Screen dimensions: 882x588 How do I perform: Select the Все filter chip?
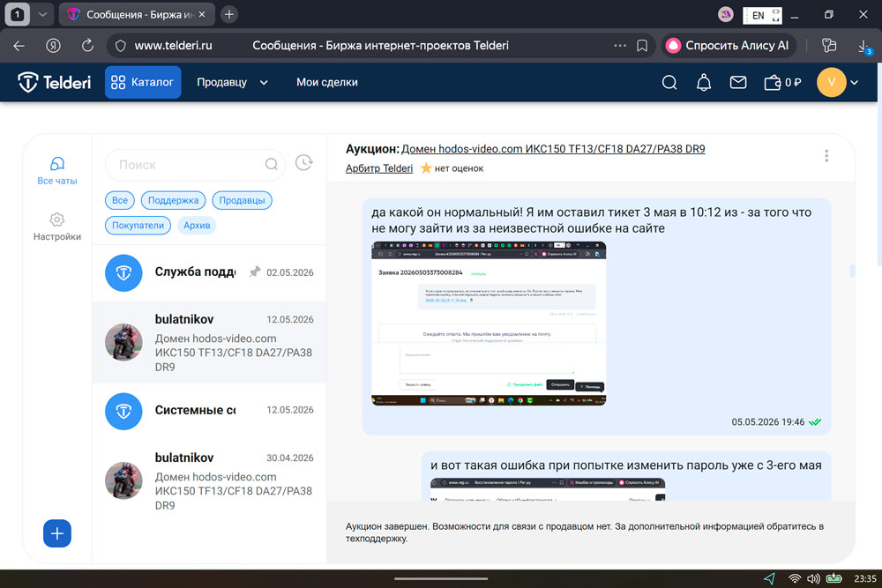pos(120,200)
